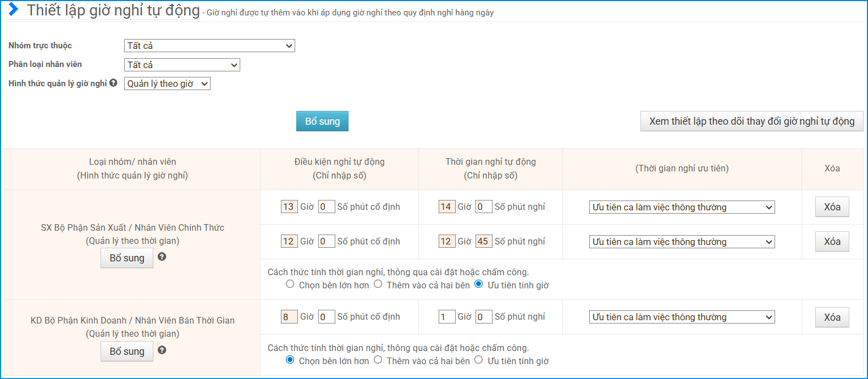This screenshot has height=379, width=868.
Task: Click the minutes field showing 45
Action: tap(483, 241)
